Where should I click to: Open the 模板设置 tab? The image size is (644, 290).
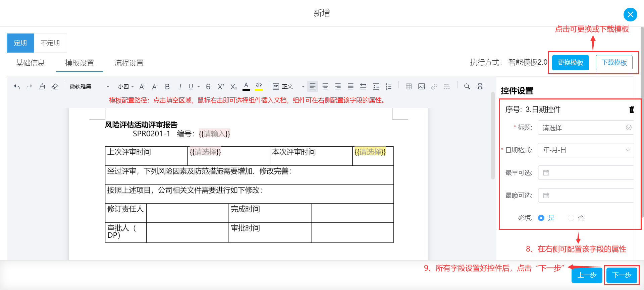click(x=79, y=63)
